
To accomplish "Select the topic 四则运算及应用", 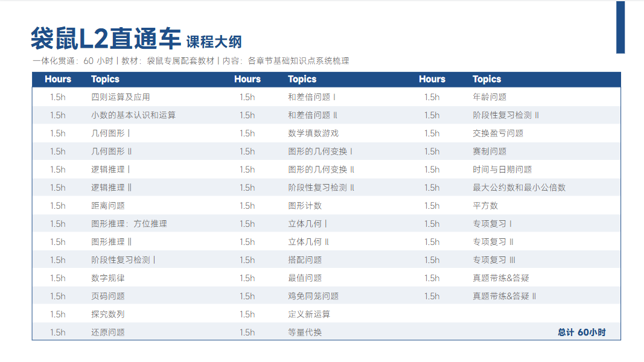I will [x=120, y=97].
